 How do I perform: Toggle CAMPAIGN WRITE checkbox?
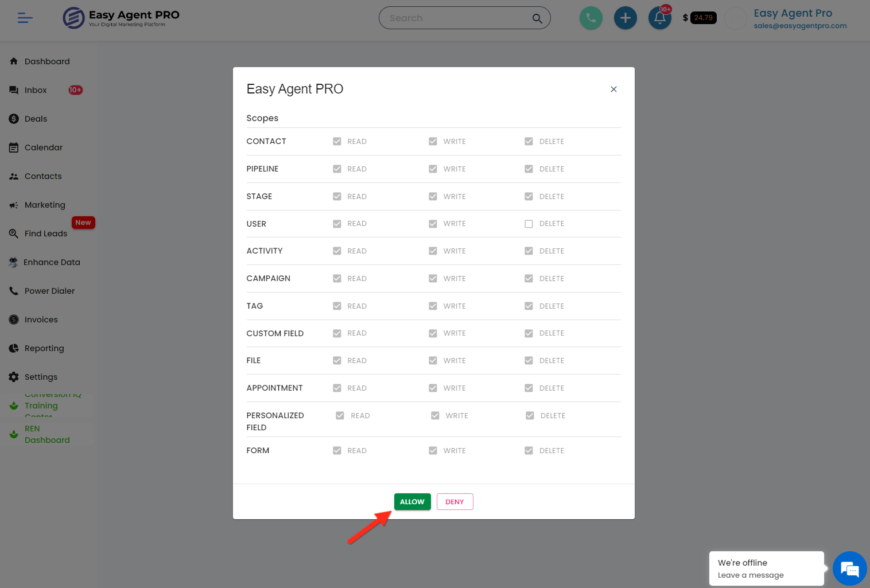point(433,278)
